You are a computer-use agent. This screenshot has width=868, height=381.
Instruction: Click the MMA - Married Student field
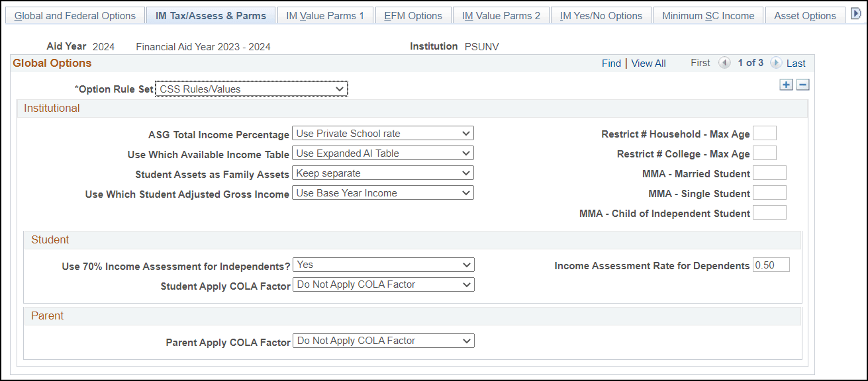769,172
